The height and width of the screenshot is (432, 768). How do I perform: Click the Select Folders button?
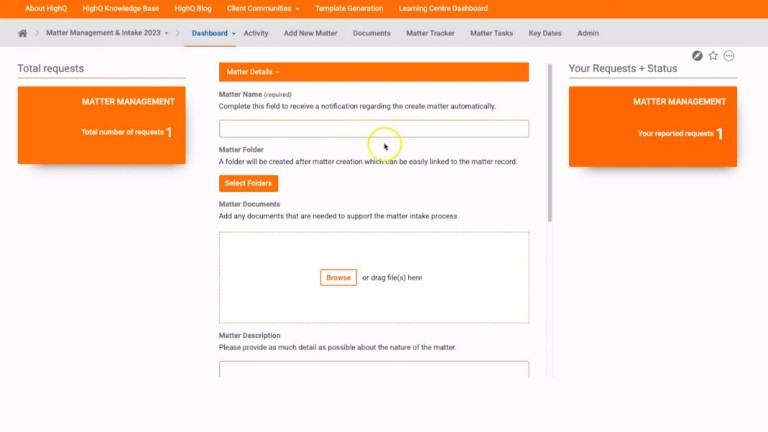[x=248, y=183]
